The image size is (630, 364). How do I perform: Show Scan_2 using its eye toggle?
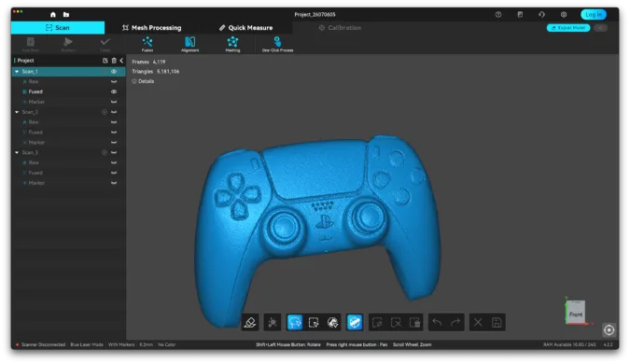coord(114,112)
